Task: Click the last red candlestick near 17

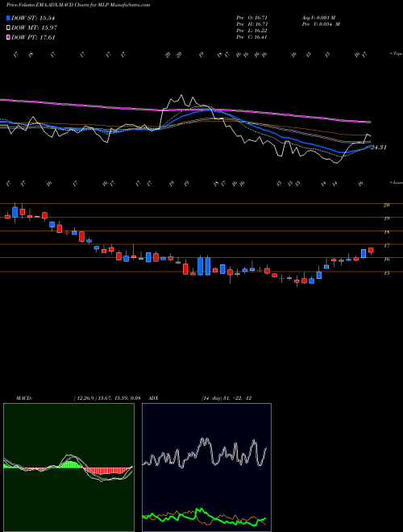Action: (371, 251)
